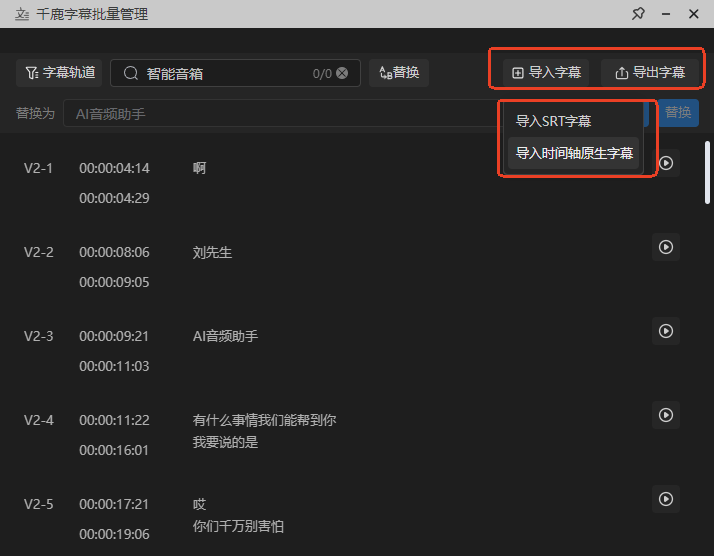Click end time 00:00:16:01
The width and height of the screenshot is (714, 556).
(x=114, y=450)
